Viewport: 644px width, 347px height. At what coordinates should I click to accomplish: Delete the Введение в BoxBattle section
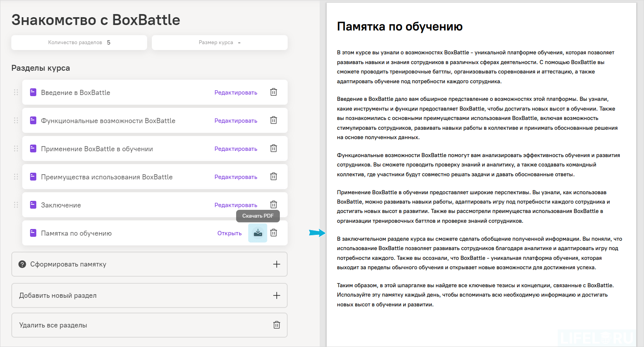pos(274,92)
